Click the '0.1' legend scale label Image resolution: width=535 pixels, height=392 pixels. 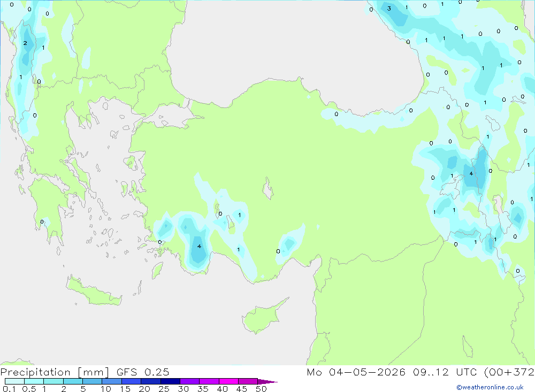tap(9, 389)
